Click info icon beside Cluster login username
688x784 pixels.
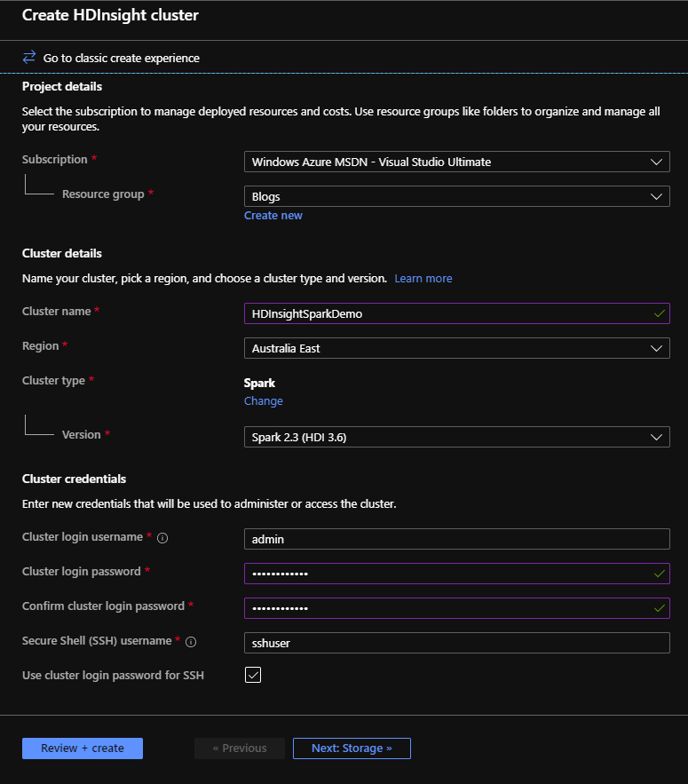(x=162, y=537)
